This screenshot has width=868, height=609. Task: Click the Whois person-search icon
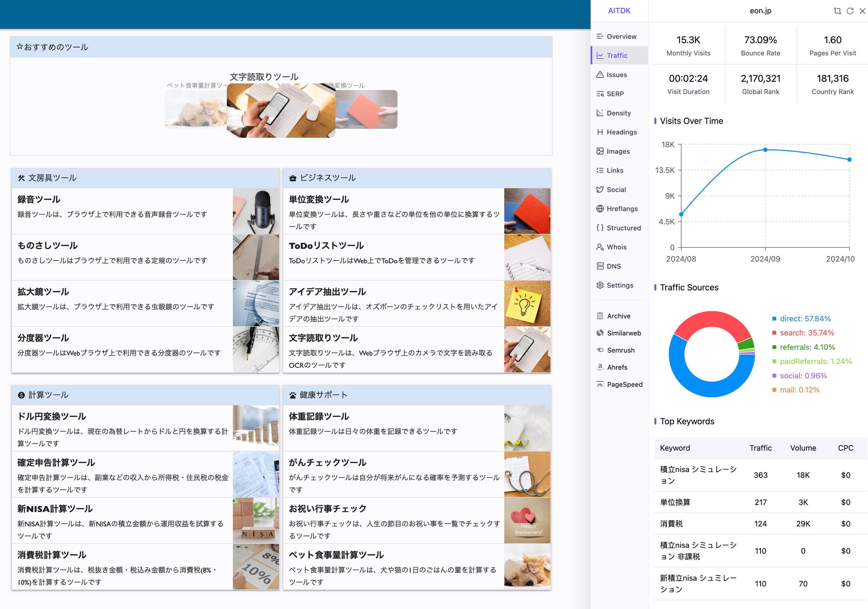coord(600,247)
